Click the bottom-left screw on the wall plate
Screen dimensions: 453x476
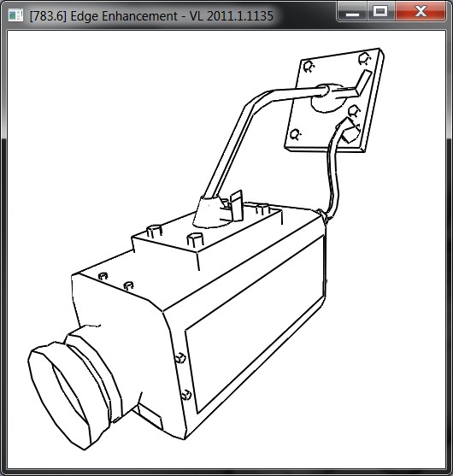pyautogui.click(x=295, y=134)
